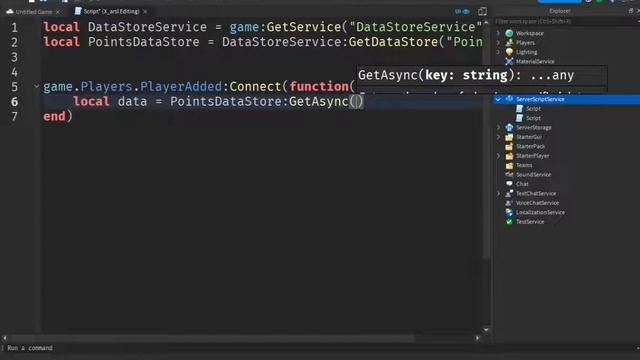The image size is (640, 360).
Task: Click inside the GetAsync parentheses on line 6
Action: click(x=356, y=101)
